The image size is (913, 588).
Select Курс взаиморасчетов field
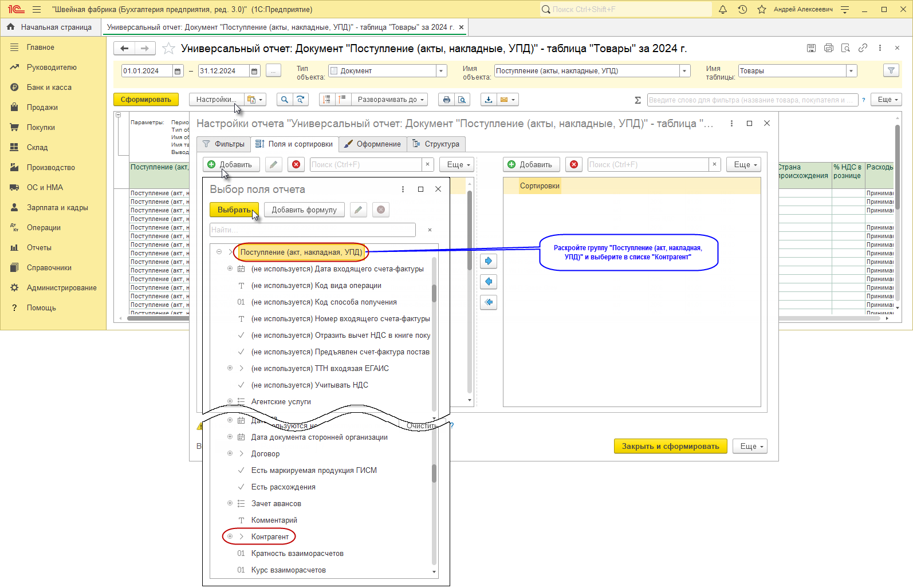(x=288, y=570)
